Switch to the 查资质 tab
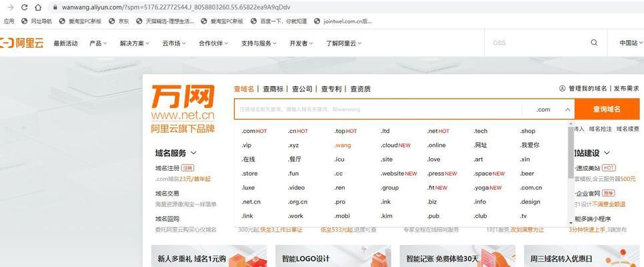The width and height of the screenshot is (644, 267). pyautogui.click(x=361, y=89)
